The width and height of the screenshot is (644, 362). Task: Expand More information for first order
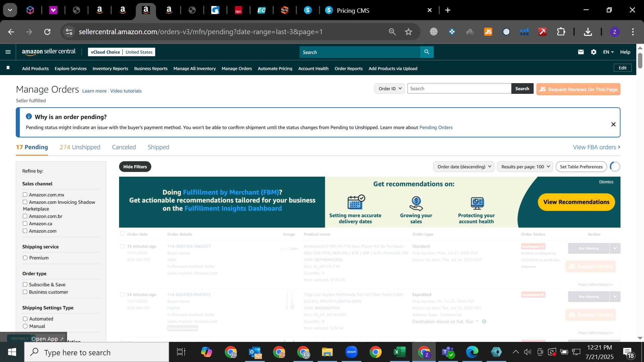[595, 285]
